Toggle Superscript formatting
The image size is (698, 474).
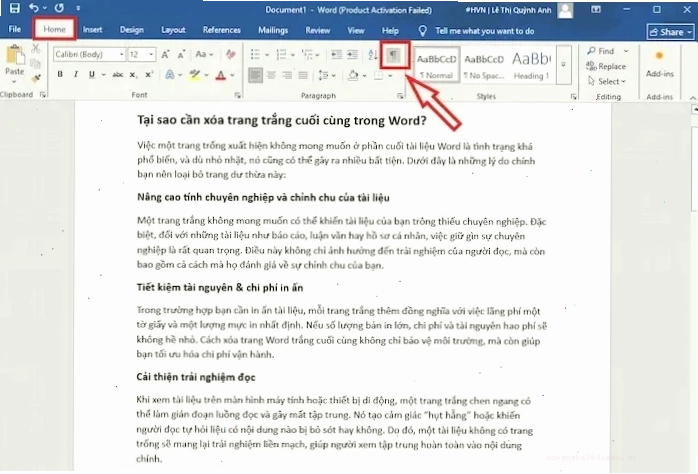tap(149, 74)
